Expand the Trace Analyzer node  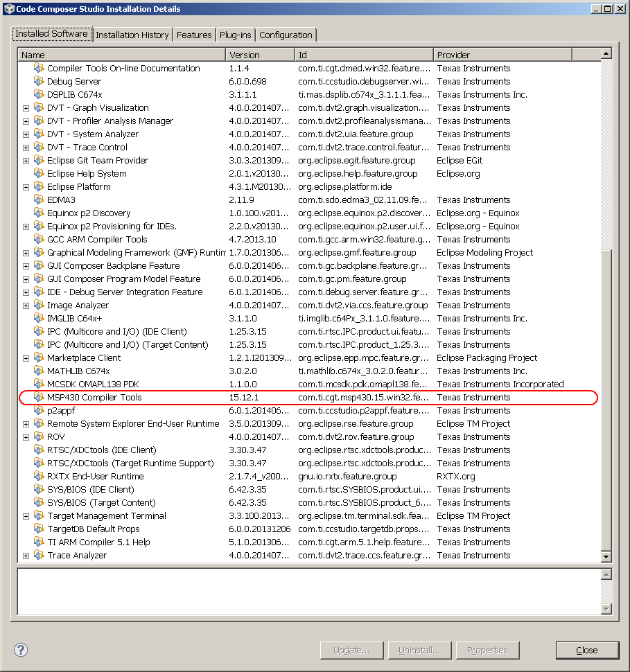(x=26, y=556)
